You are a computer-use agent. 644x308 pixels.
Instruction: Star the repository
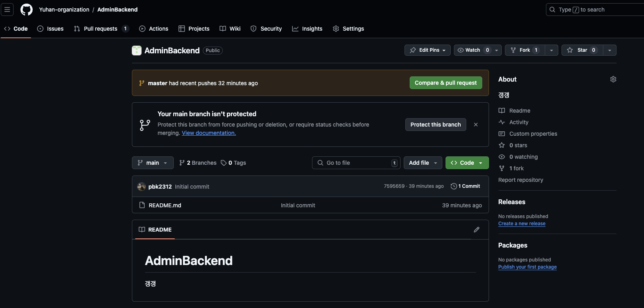(582, 50)
